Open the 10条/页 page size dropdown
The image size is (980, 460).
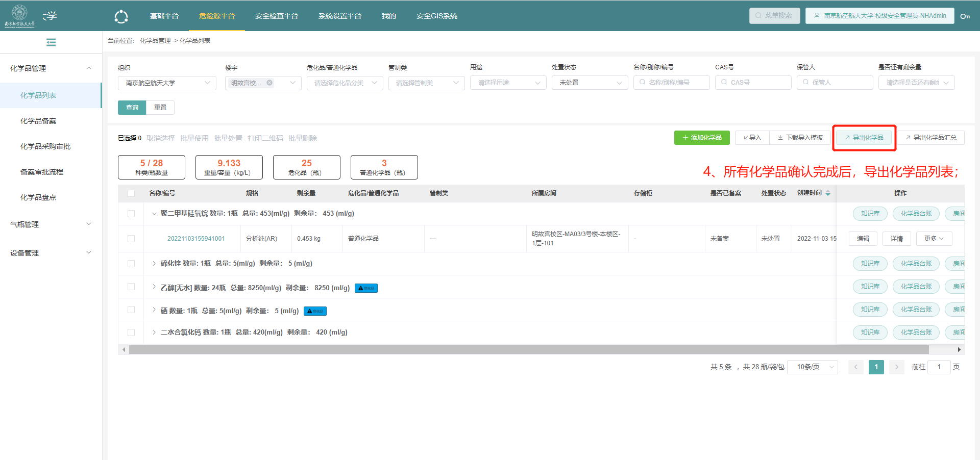[812, 367]
